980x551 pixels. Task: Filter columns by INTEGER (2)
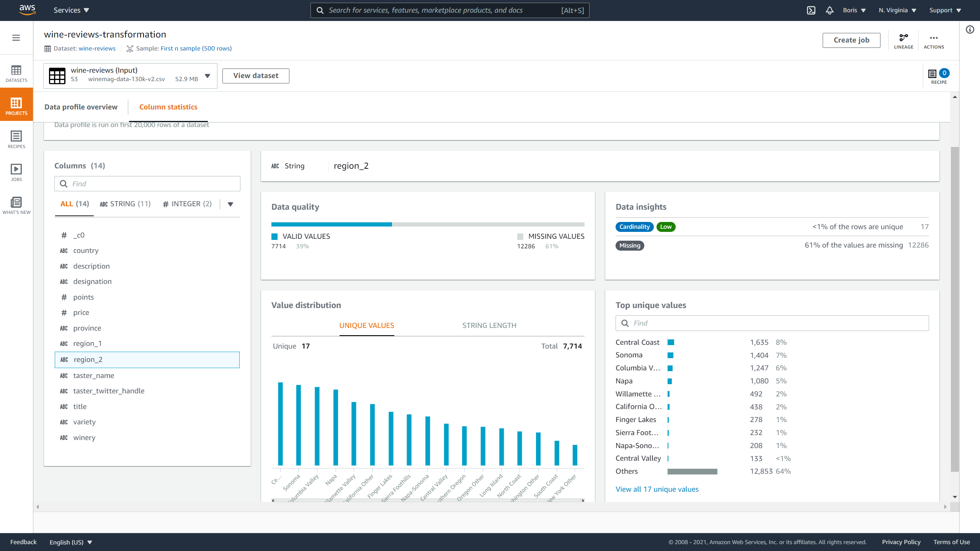pyautogui.click(x=187, y=204)
